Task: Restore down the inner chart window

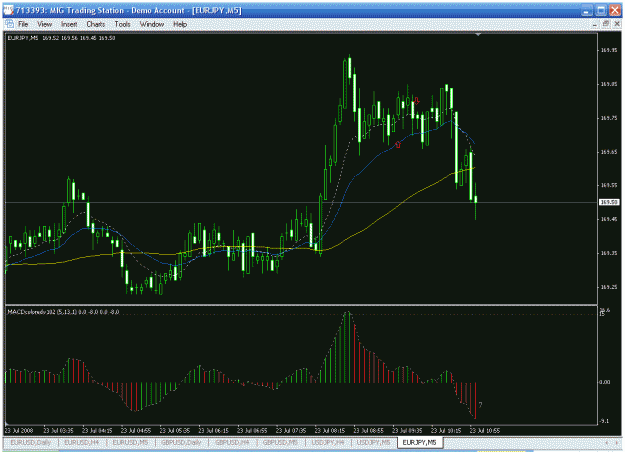Action: tap(605, 24)
